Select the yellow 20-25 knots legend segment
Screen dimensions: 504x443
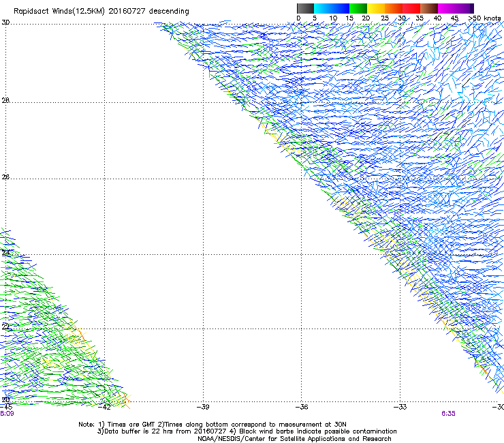(376, 8)
